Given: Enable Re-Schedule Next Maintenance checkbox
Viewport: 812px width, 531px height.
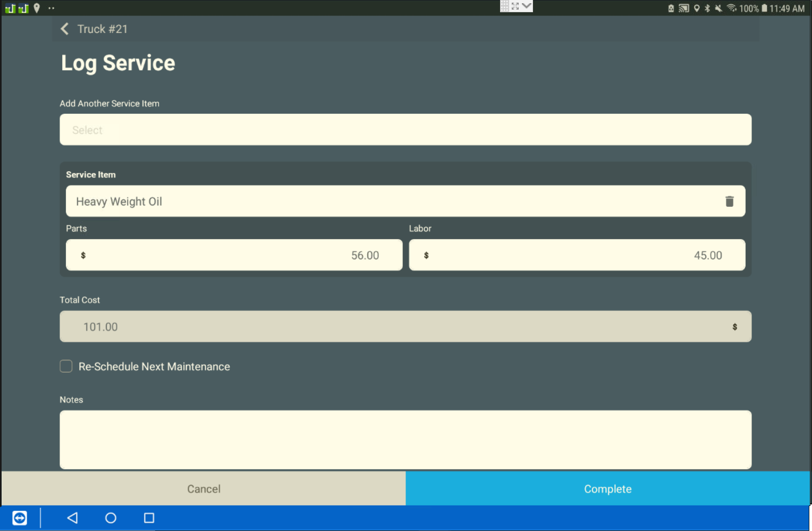Looking at the screenshot, I should click(x=66, y=366).
